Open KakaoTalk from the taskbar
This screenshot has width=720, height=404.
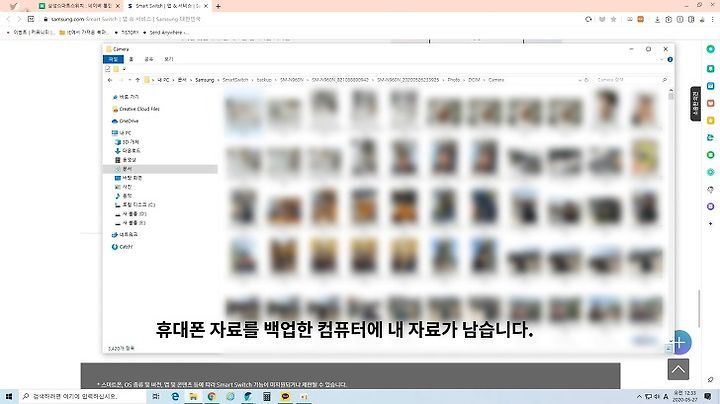click(285, 396)
